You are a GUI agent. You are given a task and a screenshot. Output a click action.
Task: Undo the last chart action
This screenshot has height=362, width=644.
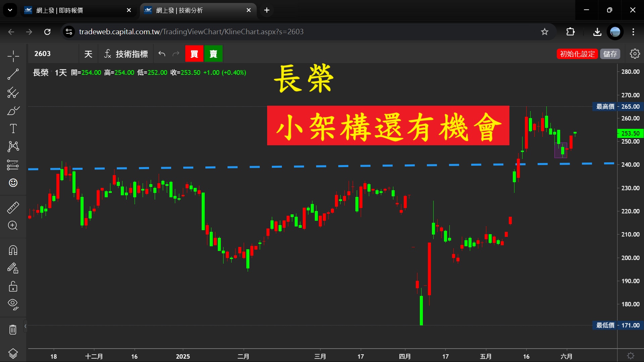[x=162, y=54]
